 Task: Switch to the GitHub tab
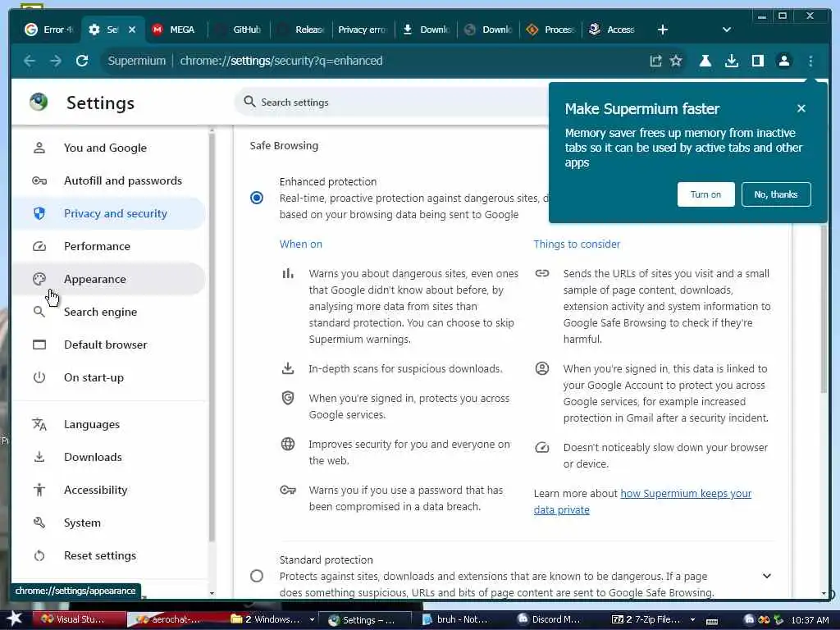(x=238, y=30)
